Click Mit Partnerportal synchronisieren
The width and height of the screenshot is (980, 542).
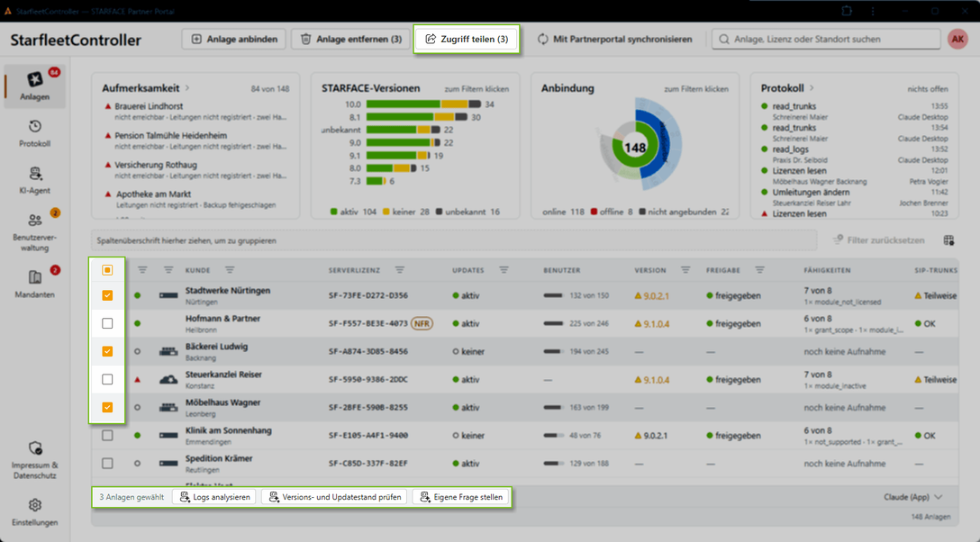(x=615, y=39)
